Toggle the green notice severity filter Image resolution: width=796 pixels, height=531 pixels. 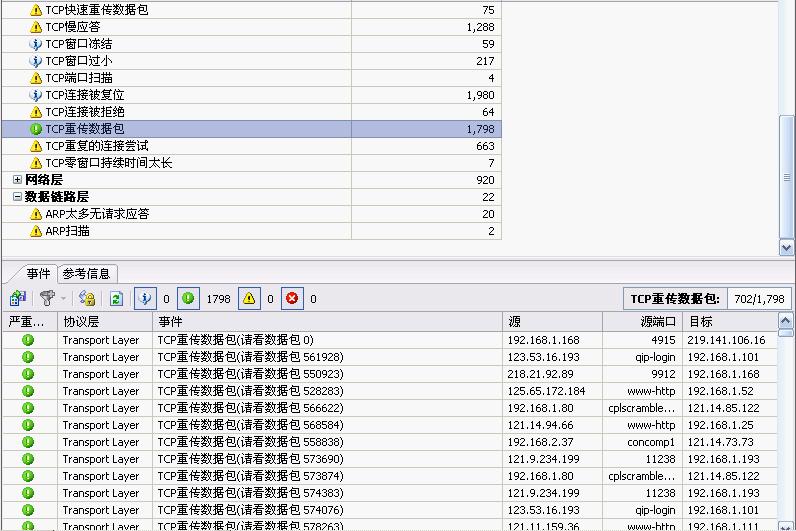(x=188, y=298)
